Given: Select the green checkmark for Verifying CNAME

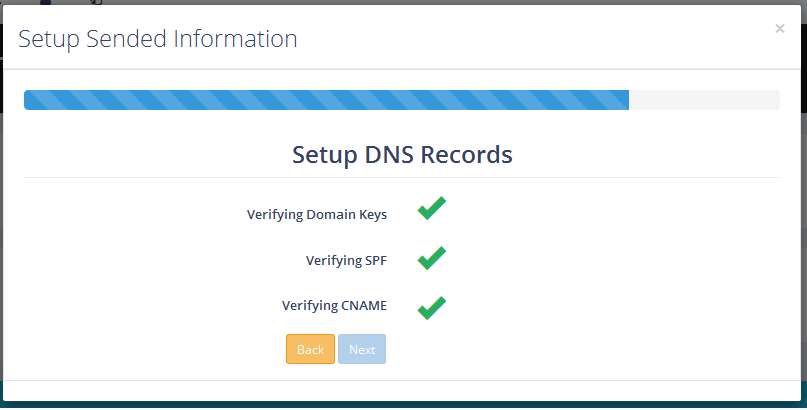Looking at the screenshot, I should (x=431, y=306).
